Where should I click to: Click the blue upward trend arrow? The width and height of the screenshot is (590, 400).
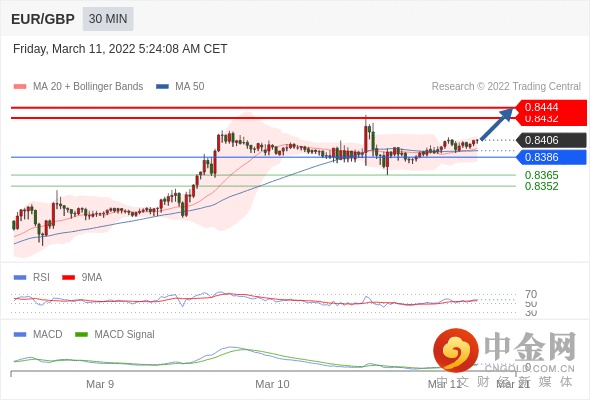click(497, 124)
